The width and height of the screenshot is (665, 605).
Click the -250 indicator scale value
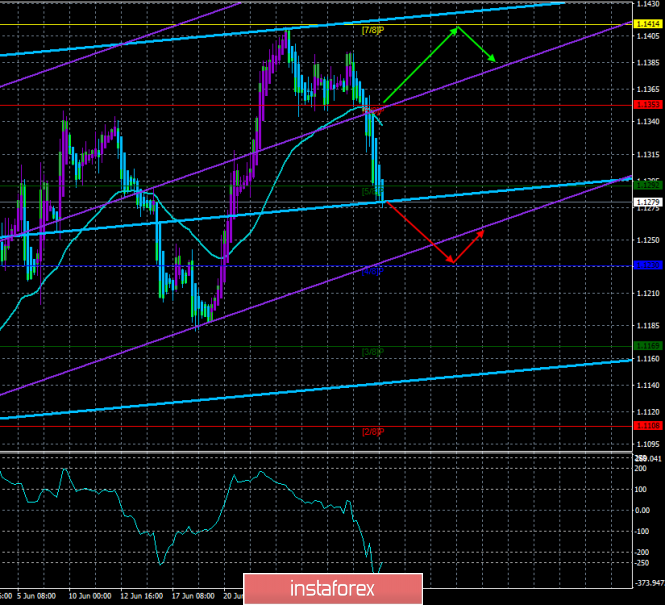pyautogui.click(x=642, y=563)
